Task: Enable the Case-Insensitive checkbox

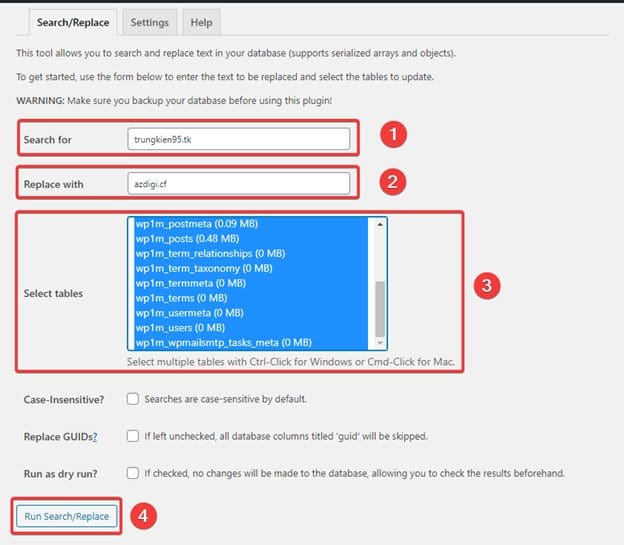Action: point(133,399)
